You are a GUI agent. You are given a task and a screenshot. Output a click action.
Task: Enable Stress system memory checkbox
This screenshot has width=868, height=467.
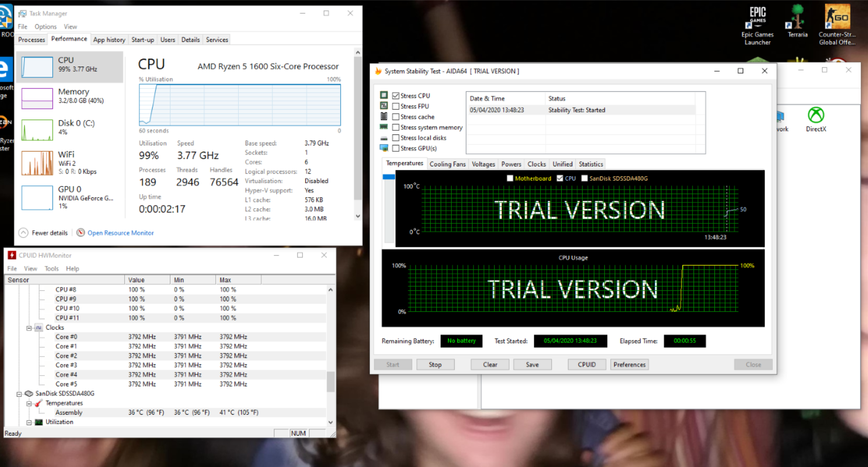tap(396, 127)
